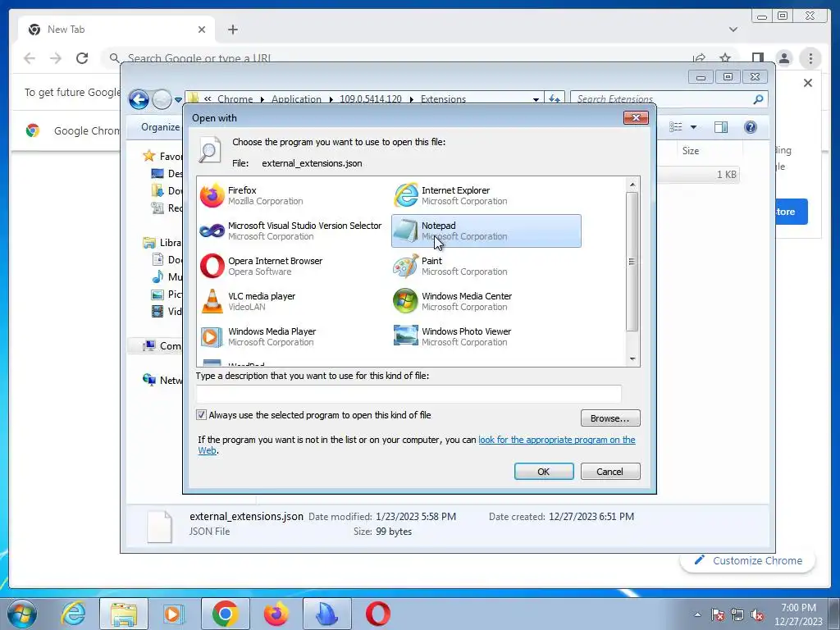Go back in Explorer window
Image resolution: width=840 pixels, height=630 pixels.
[x=139, y=99]
